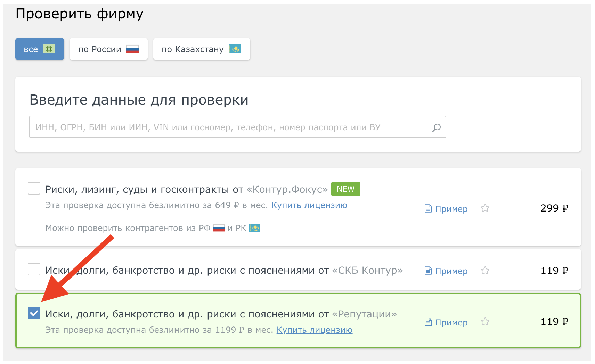This screenshot has height=364, width=595.
Task: Click the star icon in the СКБ Контур row
Action: (x=485, y=270)
